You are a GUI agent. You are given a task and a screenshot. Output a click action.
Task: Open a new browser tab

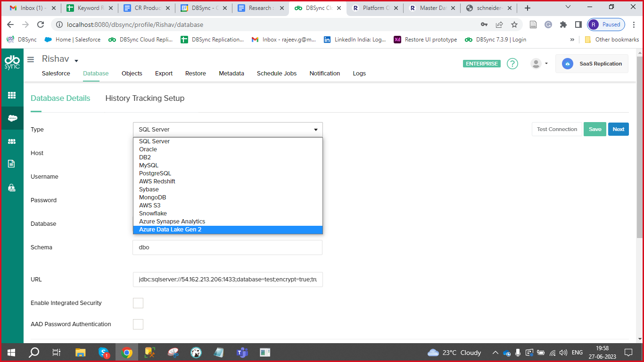[x=528, y=8]
